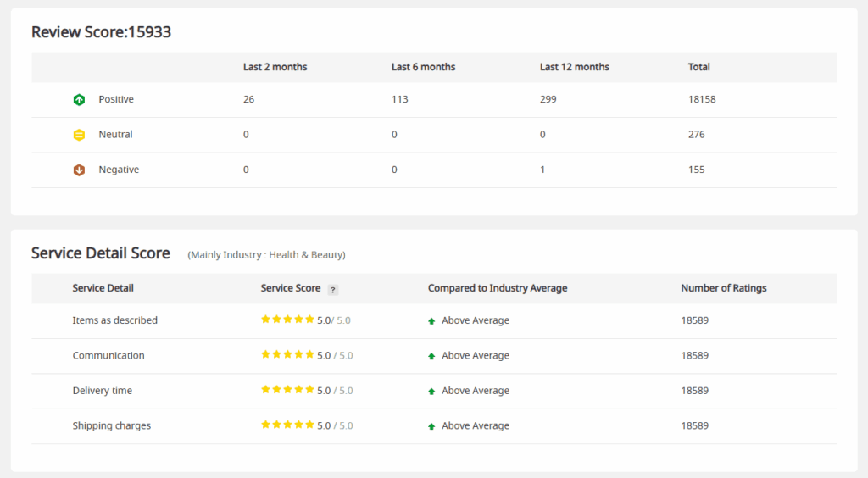This screenshot has height=478, width=868.
Task: Select the Communication label
Action: tap(108, 355)
